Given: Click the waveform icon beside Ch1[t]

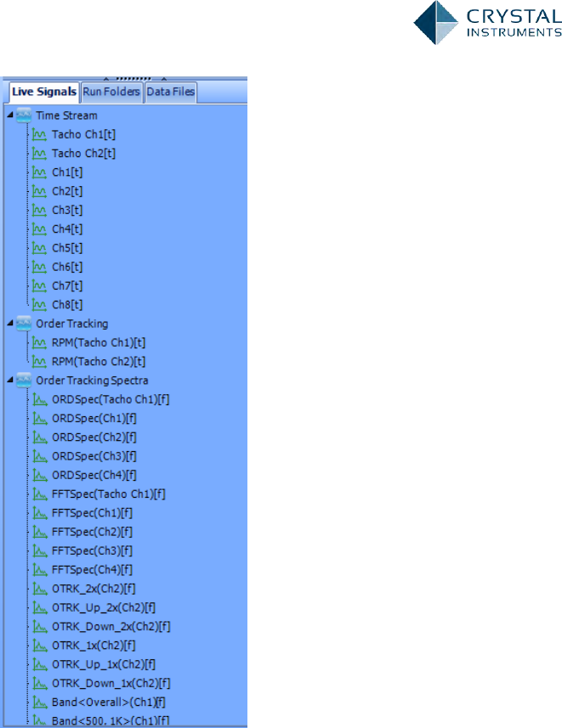Looking at the screenshot, I should point(39,172).
